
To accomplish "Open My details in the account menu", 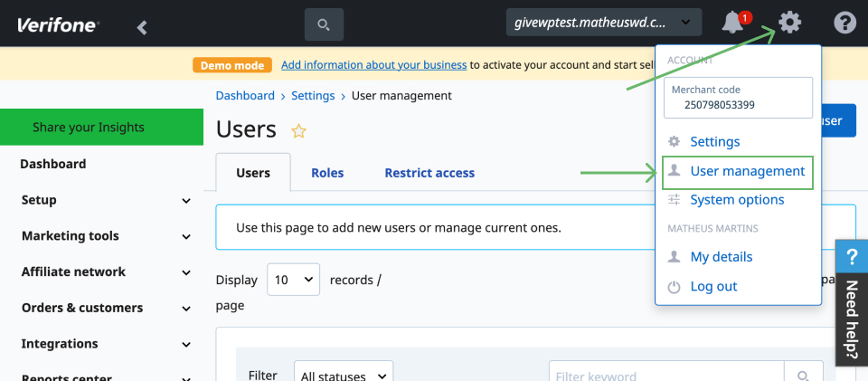I will point(722,256).
